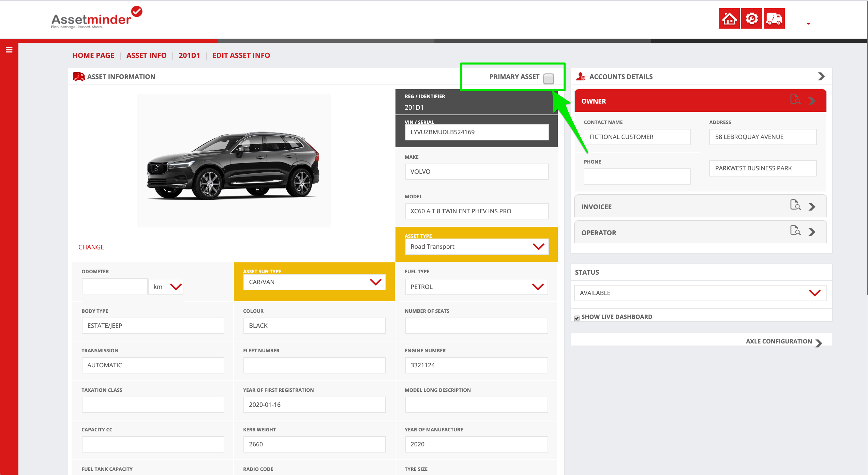The image size is (868, 475).
Task: Click the Transmission field
Action: pos(153,365)
